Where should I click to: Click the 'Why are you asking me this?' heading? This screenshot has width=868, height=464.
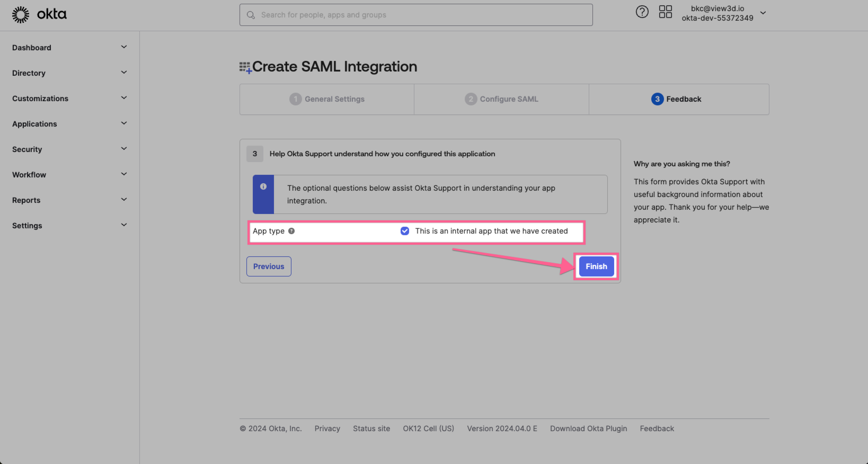point(682,164)
